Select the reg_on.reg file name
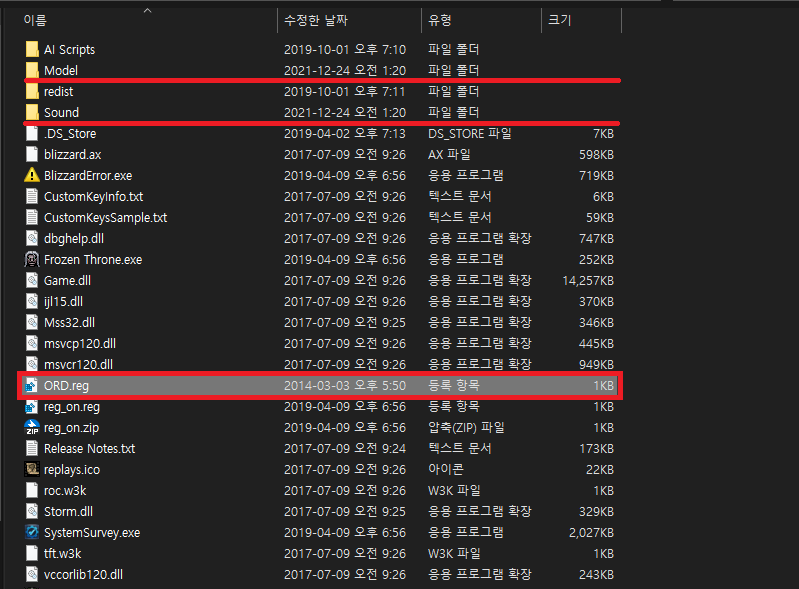This screenshot has height=589, width=799. 72,407
